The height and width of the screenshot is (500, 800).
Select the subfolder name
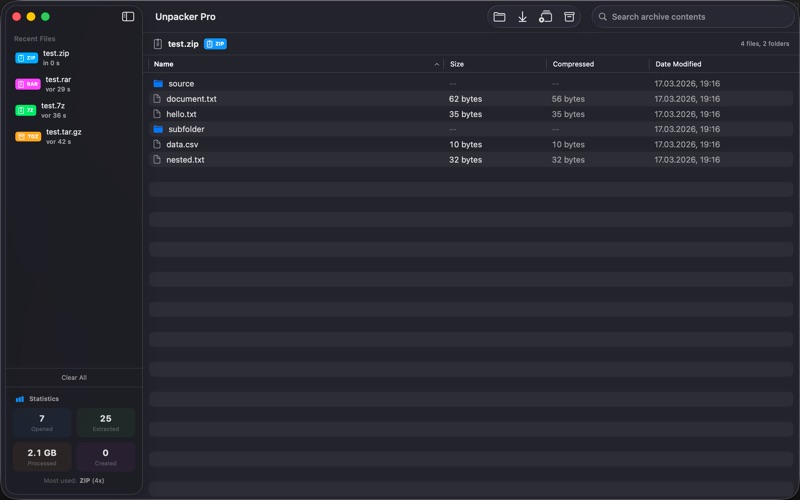186,129
